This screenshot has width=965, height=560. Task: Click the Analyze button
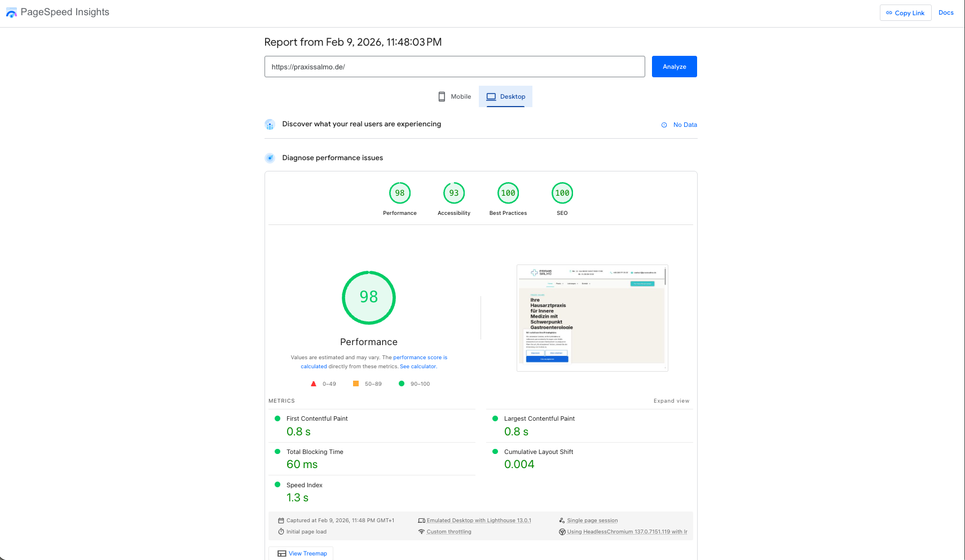(674, 66)
